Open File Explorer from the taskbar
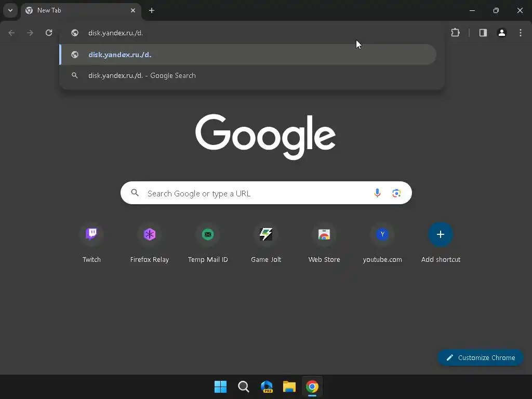 pos(289,387)
